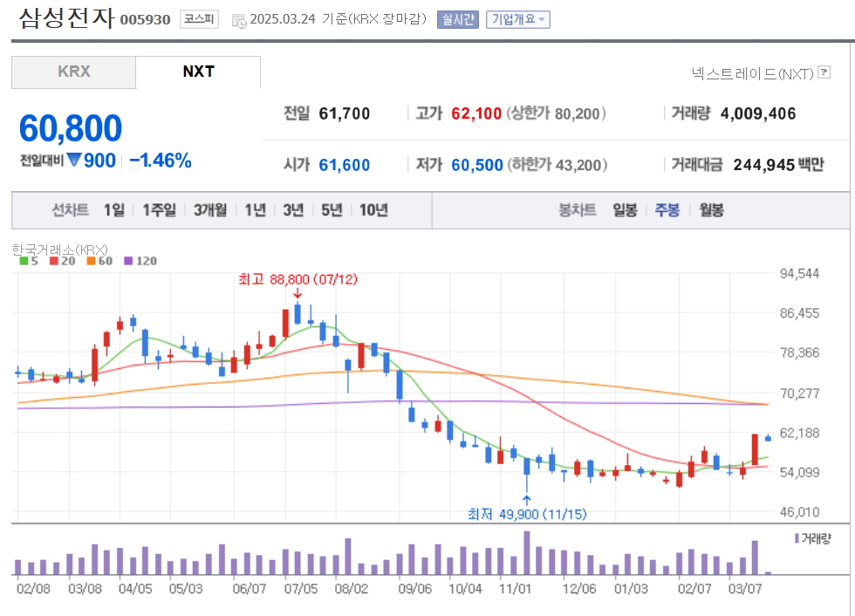Click the 11/01 date label on the x-axis
This screenshot has width=855, height=616.
coord(515,589)
